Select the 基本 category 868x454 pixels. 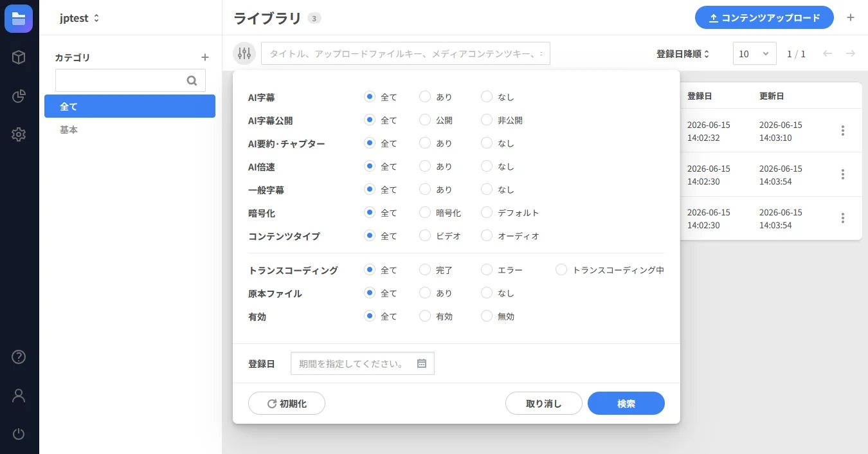click(x=130, y=129)
